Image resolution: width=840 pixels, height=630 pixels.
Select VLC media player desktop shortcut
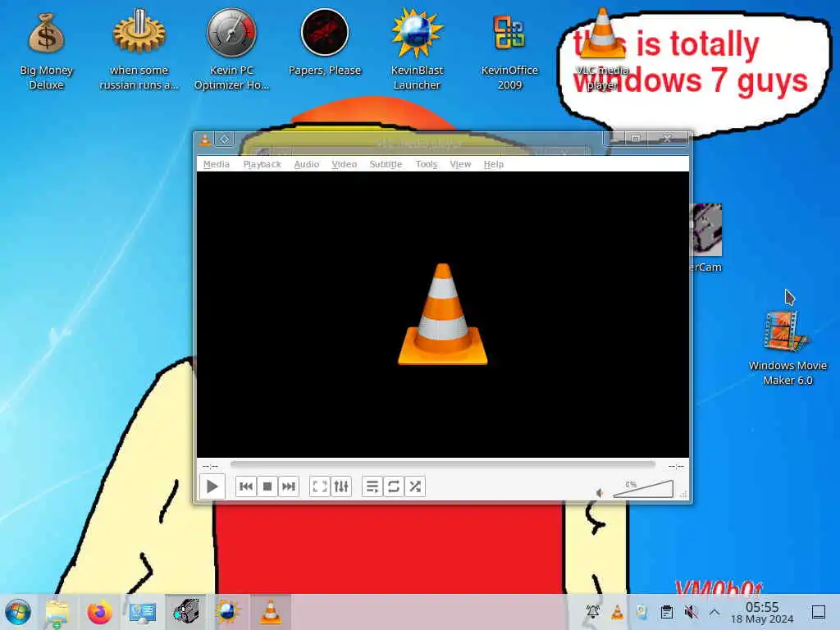click(602, 49)
